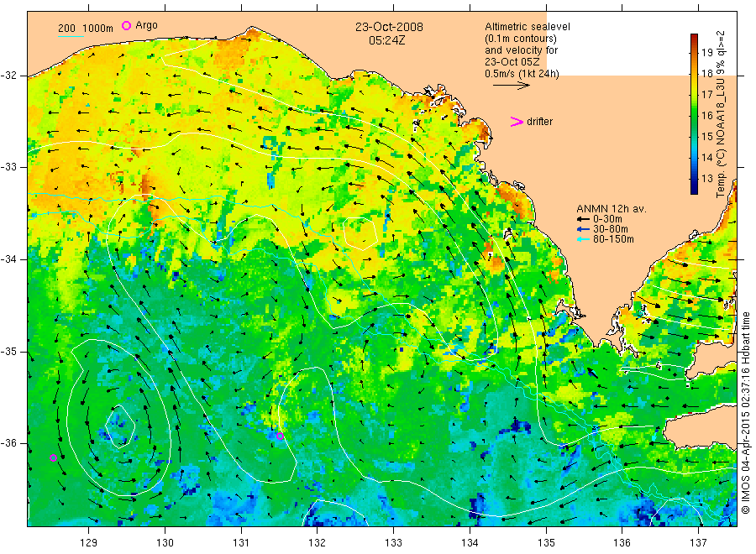Click the longitude axis label 134

pyautogui.click(x=470, y=543)
